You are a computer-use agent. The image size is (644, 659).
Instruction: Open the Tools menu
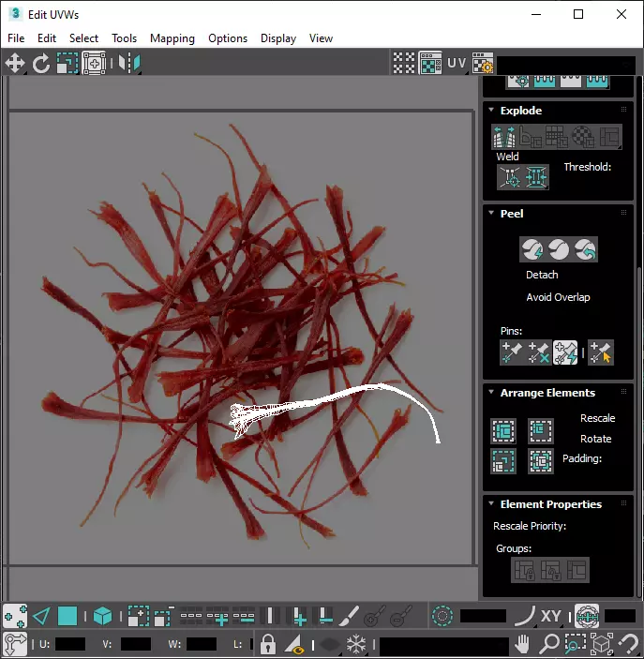[x=124, y=38]
